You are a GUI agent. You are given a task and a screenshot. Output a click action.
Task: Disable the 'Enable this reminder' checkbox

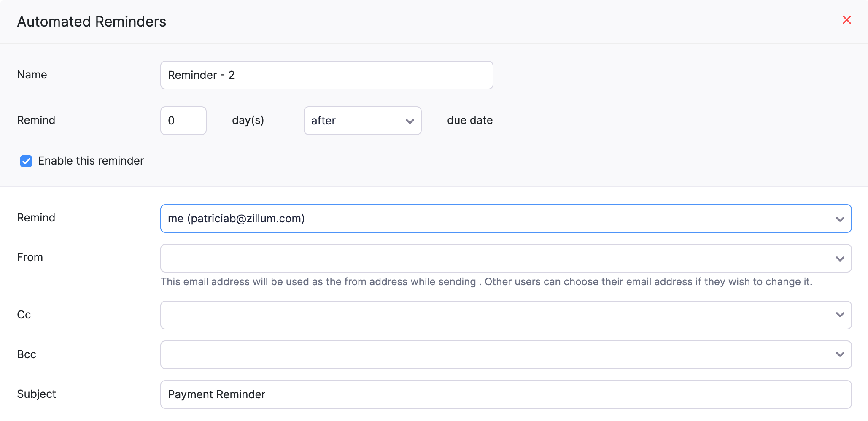[26, 161]
